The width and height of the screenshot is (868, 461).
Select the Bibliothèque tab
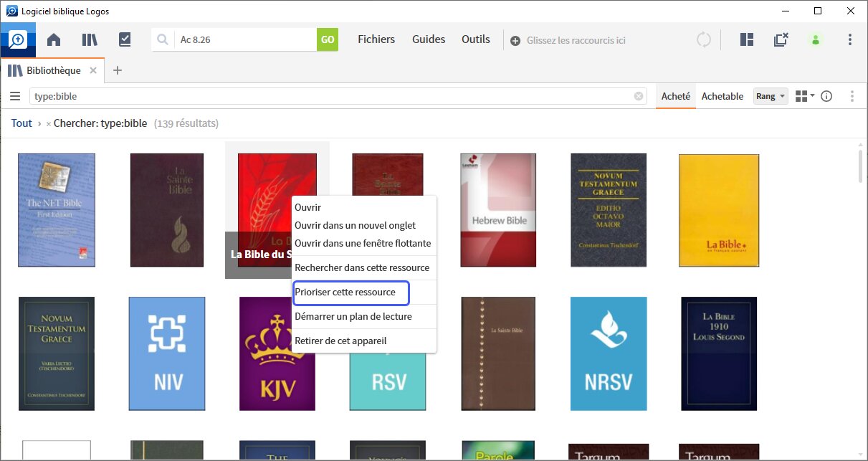point(53,70)
